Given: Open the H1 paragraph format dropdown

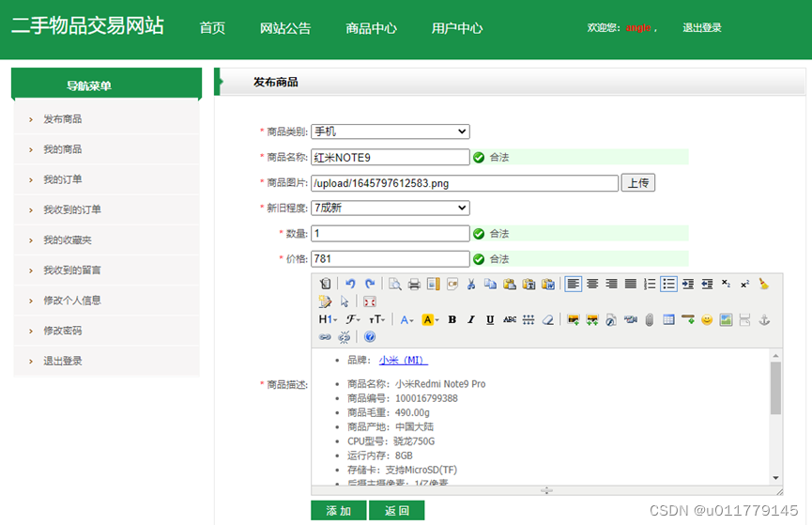Looking at the screenshot, I should pos(328,319).
